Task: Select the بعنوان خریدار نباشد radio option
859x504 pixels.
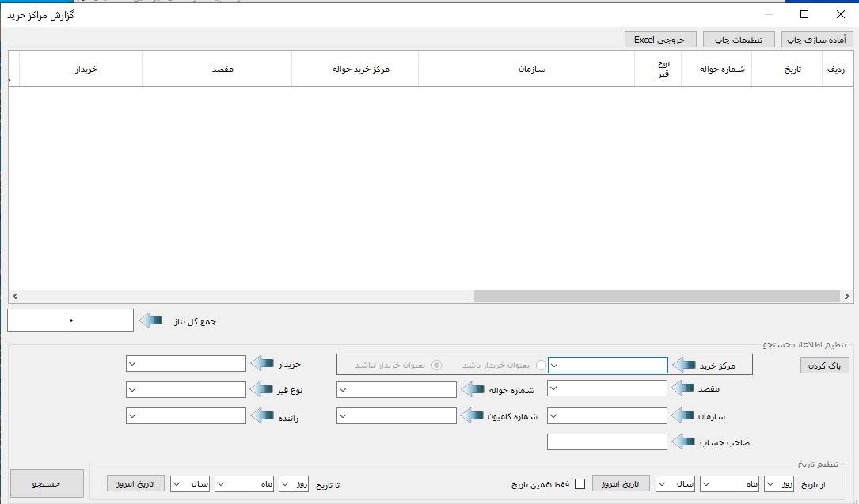Action: click(x=436, y=365)
